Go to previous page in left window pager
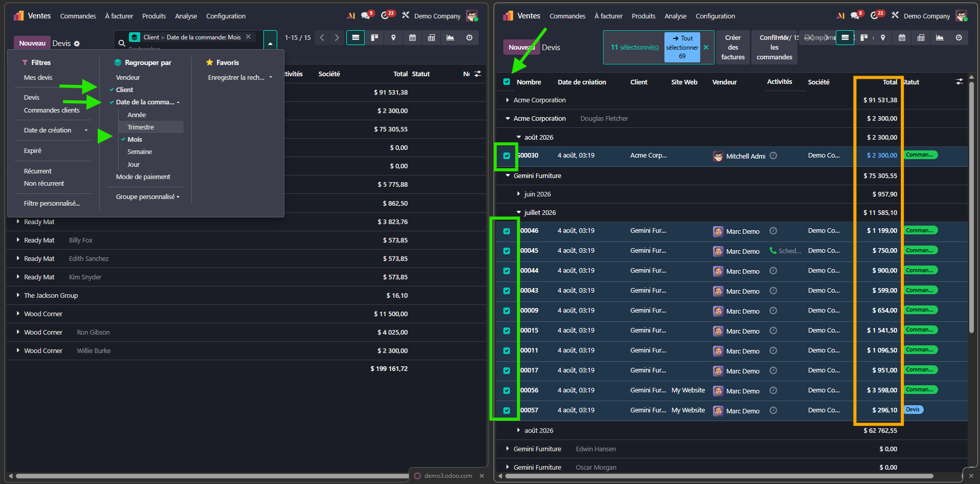This screenshot has height=484, width=980. click(x=322, y=37)
